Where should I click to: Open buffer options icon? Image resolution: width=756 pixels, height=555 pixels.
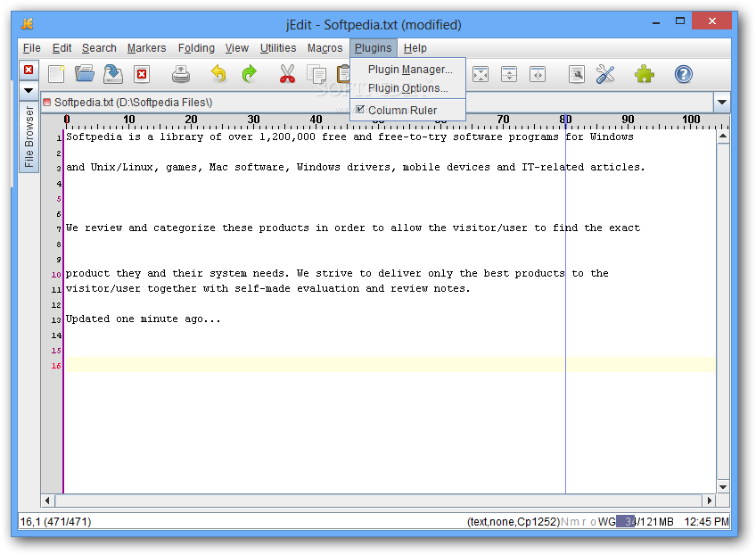(577, 74)
